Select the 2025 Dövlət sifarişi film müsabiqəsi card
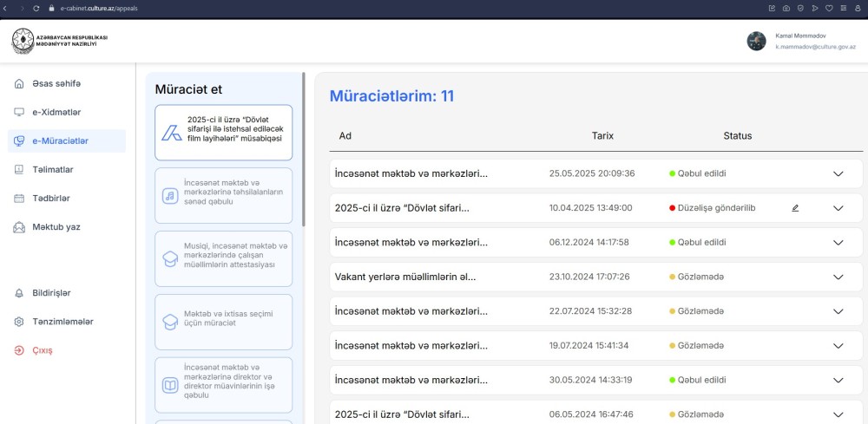Image resolution: width=868 pixels, height=424 pixels. [x=223, y=133]
